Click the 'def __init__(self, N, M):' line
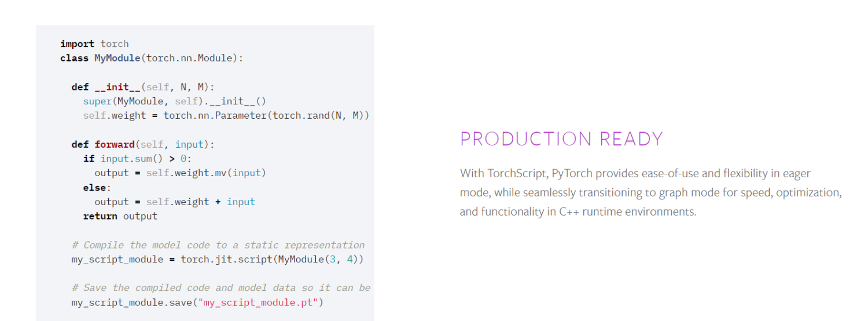 click(x=143, y=87)
